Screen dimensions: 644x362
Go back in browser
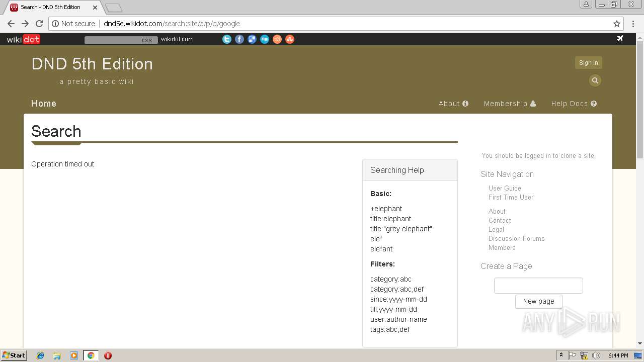[x=11, y=24]
